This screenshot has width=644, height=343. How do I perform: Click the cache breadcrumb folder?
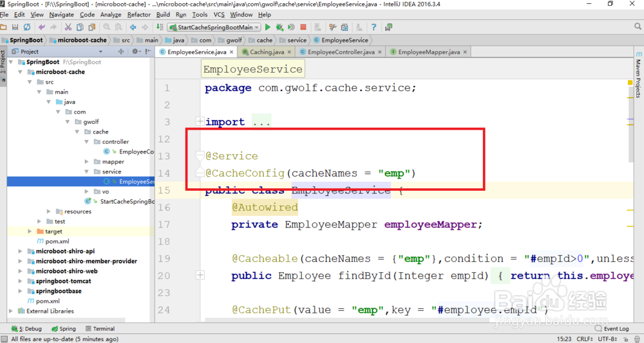260,40
